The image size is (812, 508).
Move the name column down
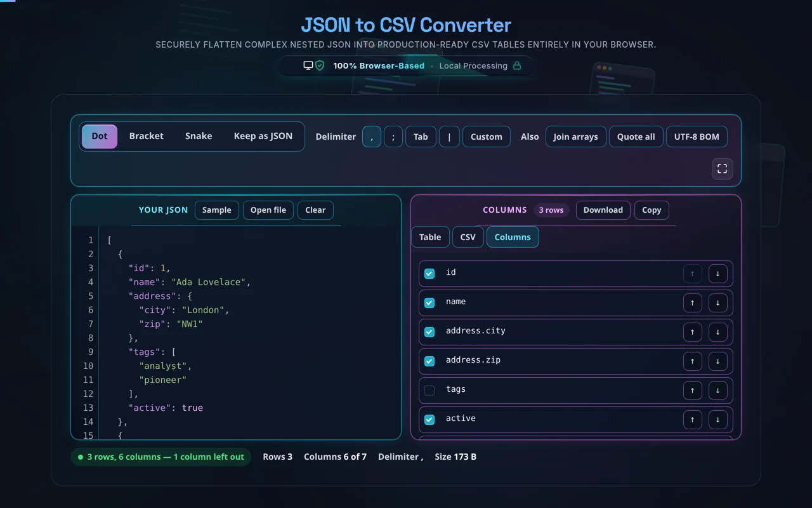click(x=717, y=303)
